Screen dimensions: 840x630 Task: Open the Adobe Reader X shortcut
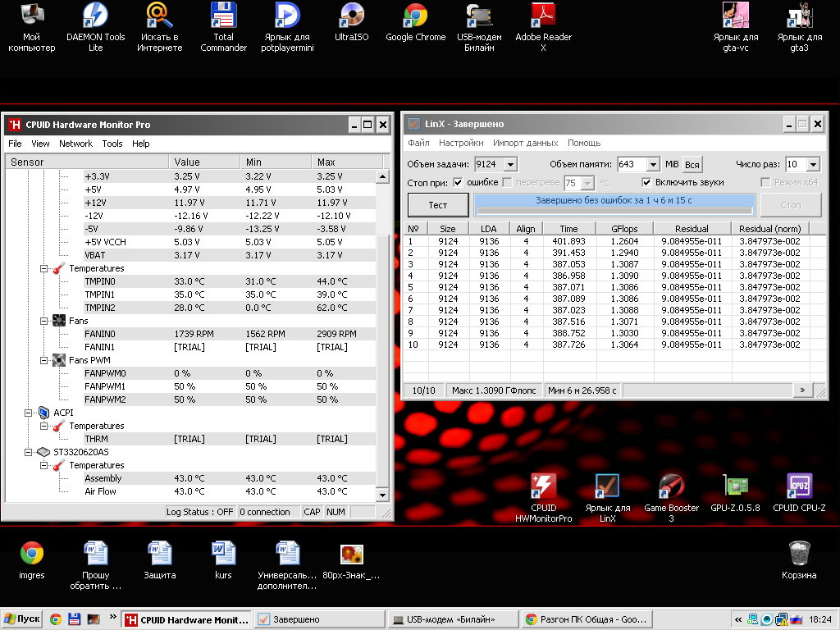point(543,16)
